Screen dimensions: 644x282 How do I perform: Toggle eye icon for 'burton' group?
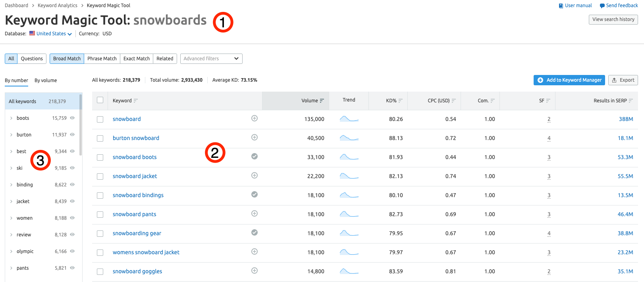click(72, 134)
